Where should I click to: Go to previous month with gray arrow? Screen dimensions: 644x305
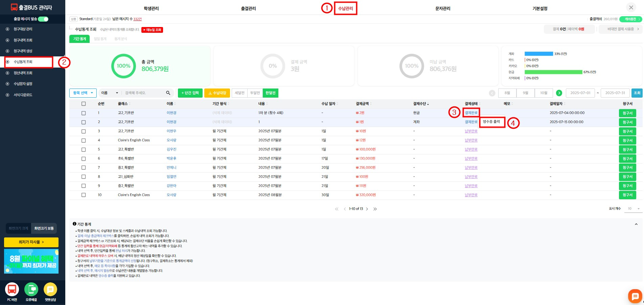pyautogui.click(x=492, y=93)
